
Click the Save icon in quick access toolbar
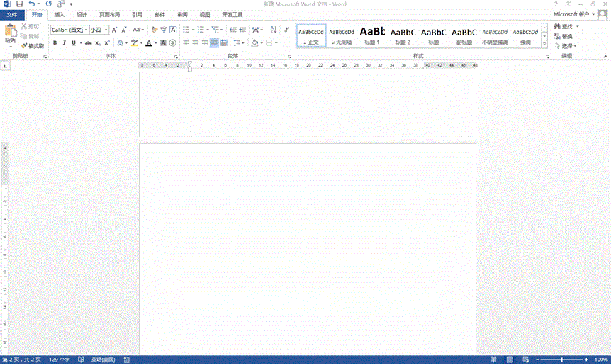click(19, 4)
